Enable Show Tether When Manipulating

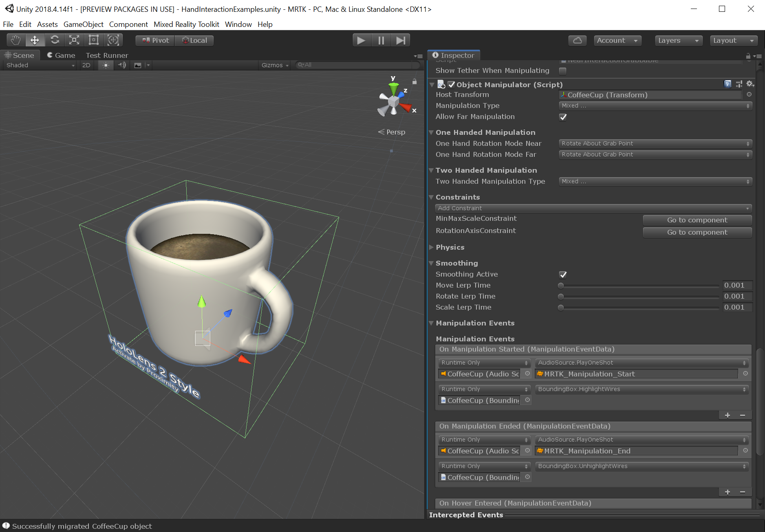(562, 70)
